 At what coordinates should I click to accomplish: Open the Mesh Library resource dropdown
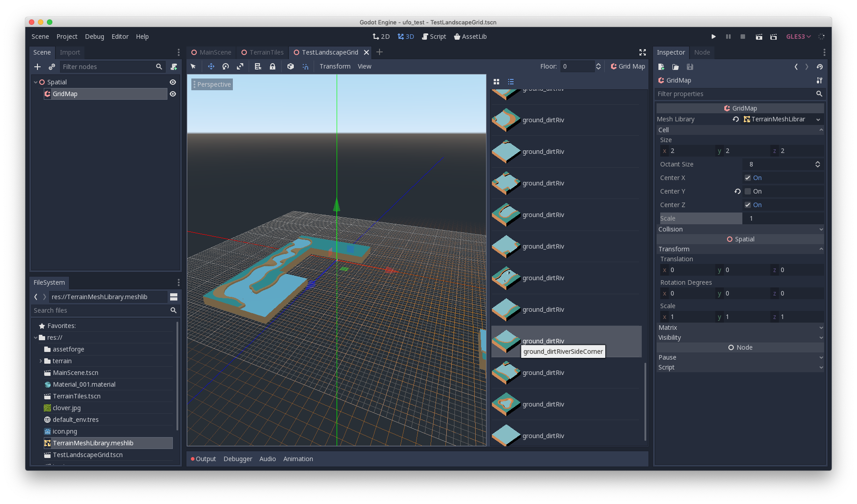tap(818, 119)
